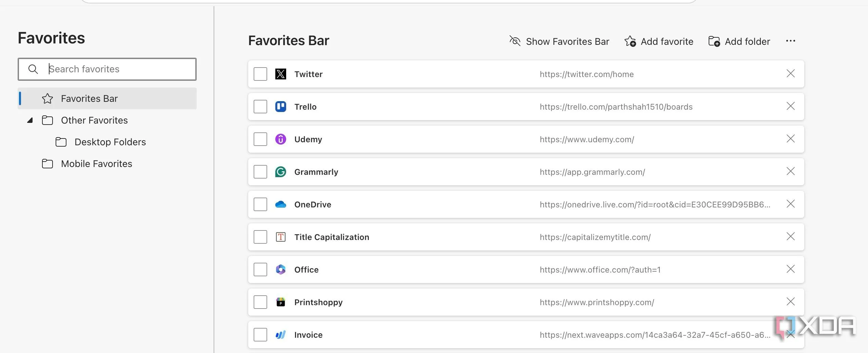Tick the Invoice row checkbox
Viewport: 868px width, 353px height.
click(x=260, y=335)
